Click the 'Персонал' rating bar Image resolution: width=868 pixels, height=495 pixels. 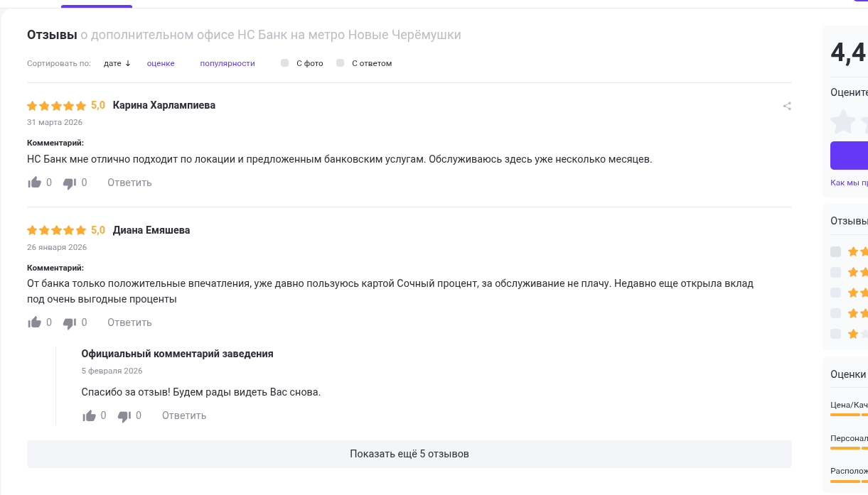click(x=849, y=448)
